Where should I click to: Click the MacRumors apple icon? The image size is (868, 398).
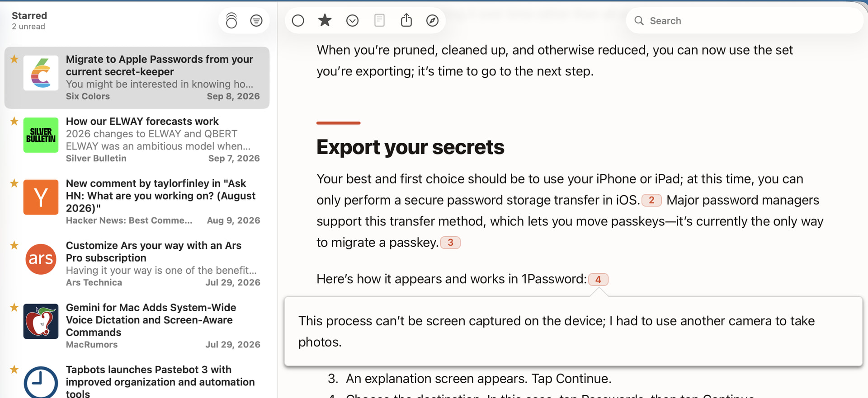[x=41, y=321]
